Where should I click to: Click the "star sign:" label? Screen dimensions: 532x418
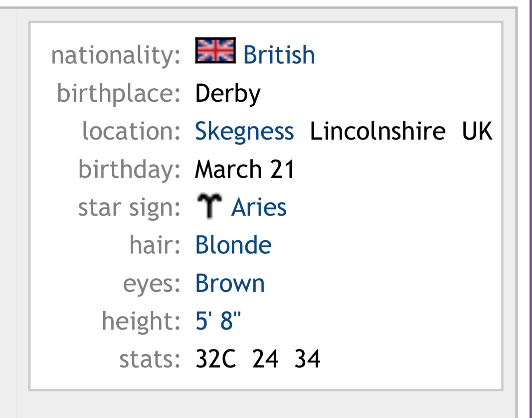coord(129,208)
